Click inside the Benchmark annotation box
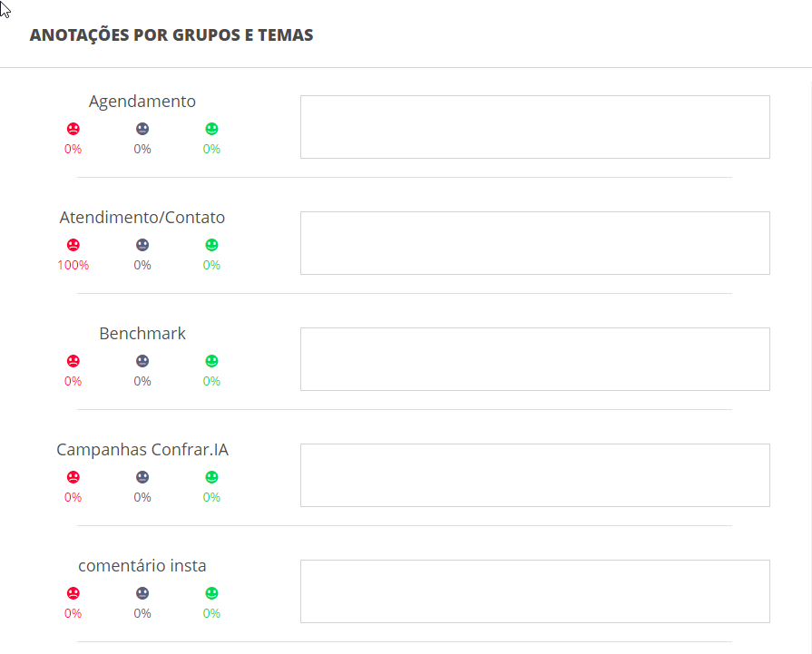Viewport: 812px width, 654px height. pyautogui.click(x=534, y=359)
